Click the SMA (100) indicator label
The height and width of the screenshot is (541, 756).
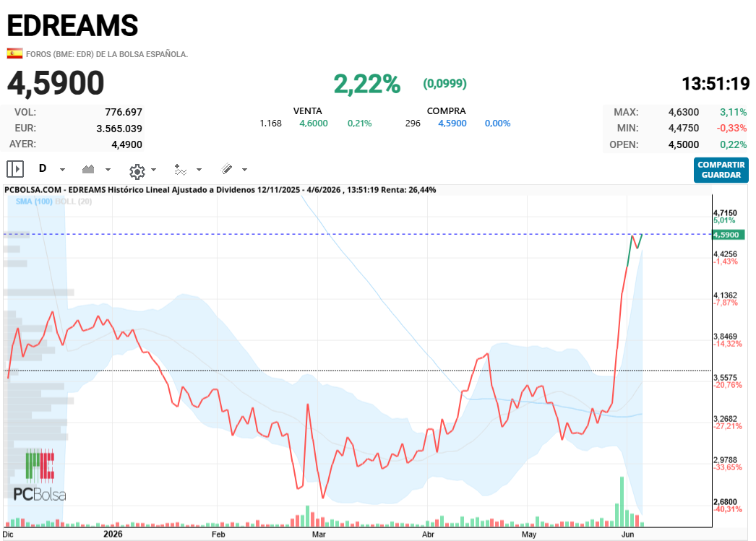pos(34,202)
